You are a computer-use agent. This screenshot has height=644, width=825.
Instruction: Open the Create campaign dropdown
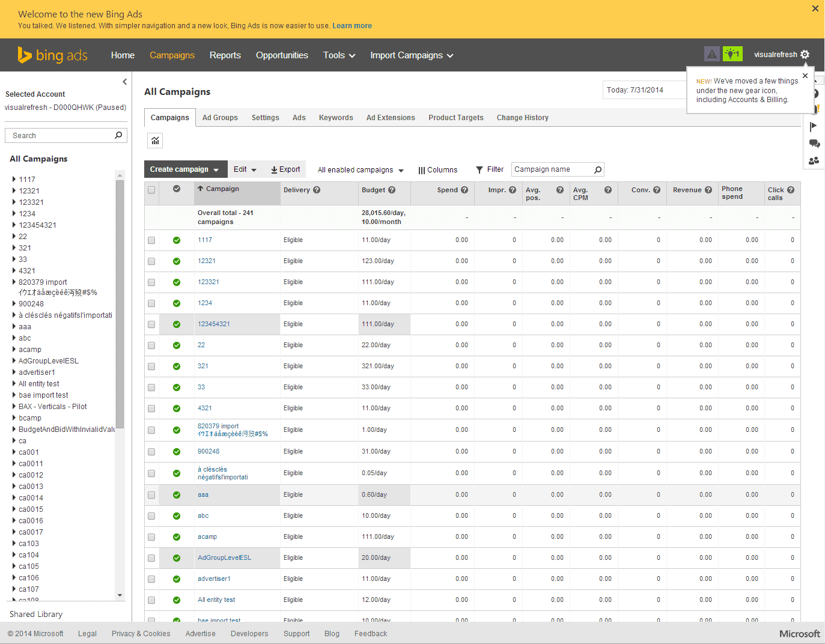186,169
